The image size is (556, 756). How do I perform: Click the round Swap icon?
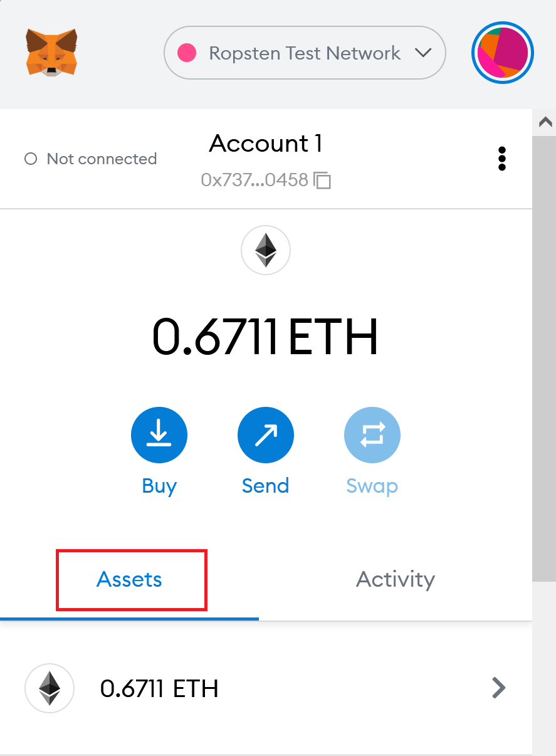[372, 435]
